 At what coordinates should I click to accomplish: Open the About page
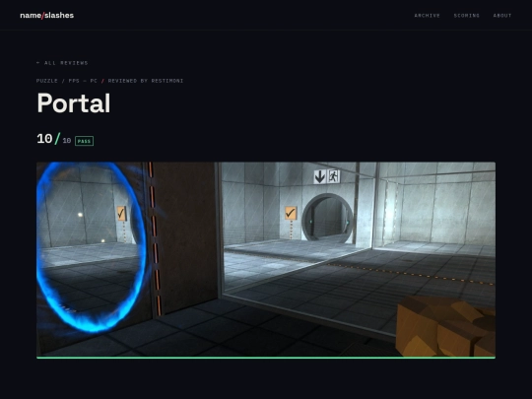502,16
